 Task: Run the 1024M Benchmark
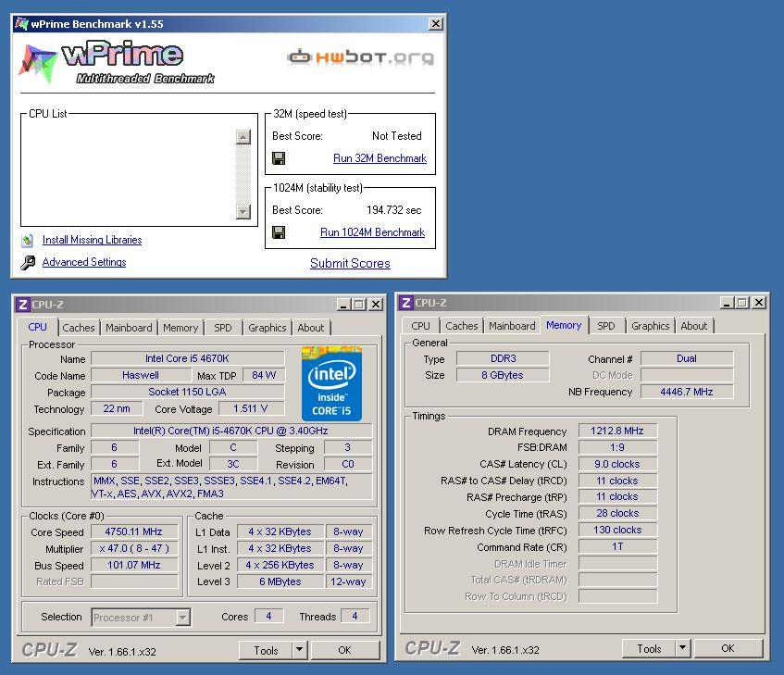[x=372, y=232]
